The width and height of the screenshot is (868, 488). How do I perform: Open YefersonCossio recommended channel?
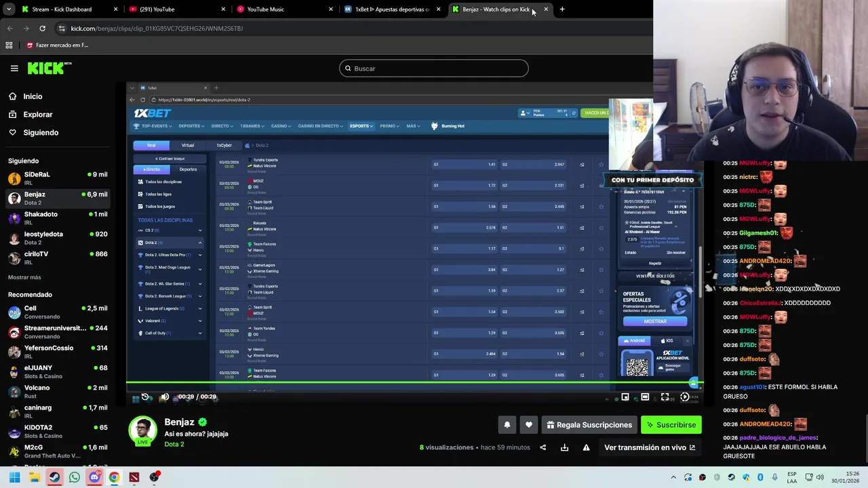[58, 352]
